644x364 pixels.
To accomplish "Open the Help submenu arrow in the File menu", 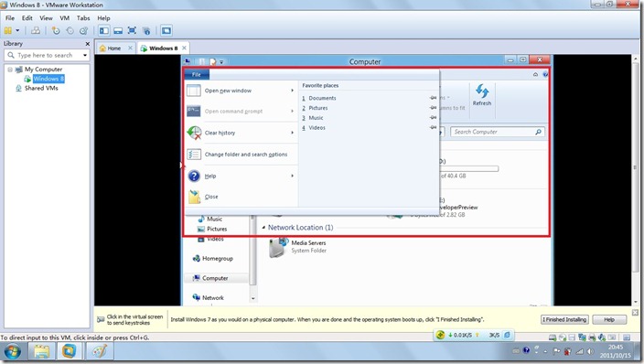I will [293, 176].
